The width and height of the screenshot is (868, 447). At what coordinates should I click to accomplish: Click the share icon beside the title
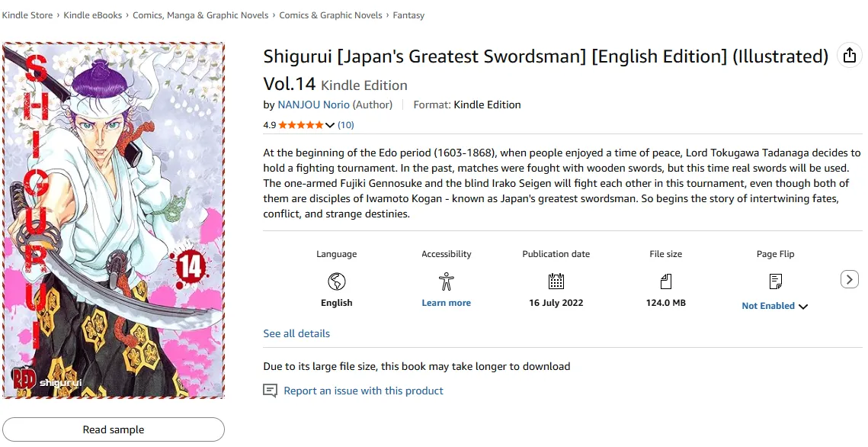pyautogui.click(x=848, y=55)
